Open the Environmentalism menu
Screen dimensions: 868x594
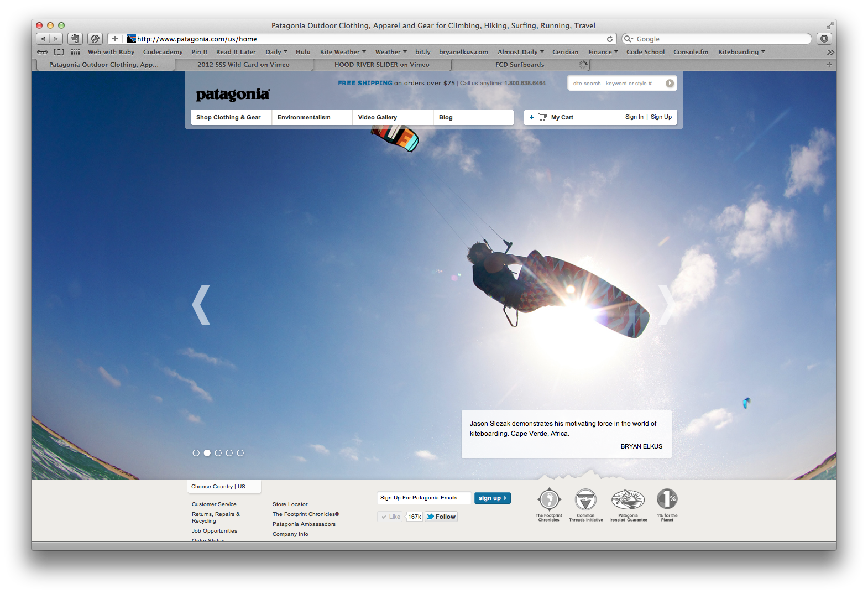point(312,117)
